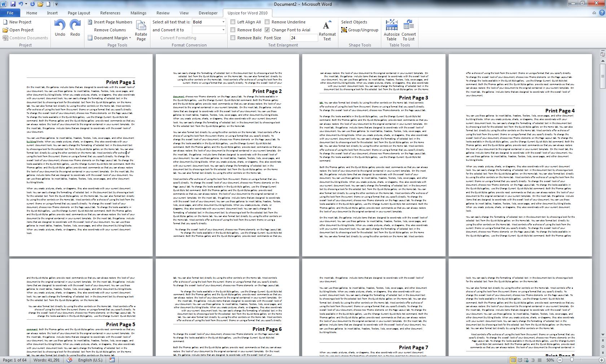Open the File tab

(10, 13)
